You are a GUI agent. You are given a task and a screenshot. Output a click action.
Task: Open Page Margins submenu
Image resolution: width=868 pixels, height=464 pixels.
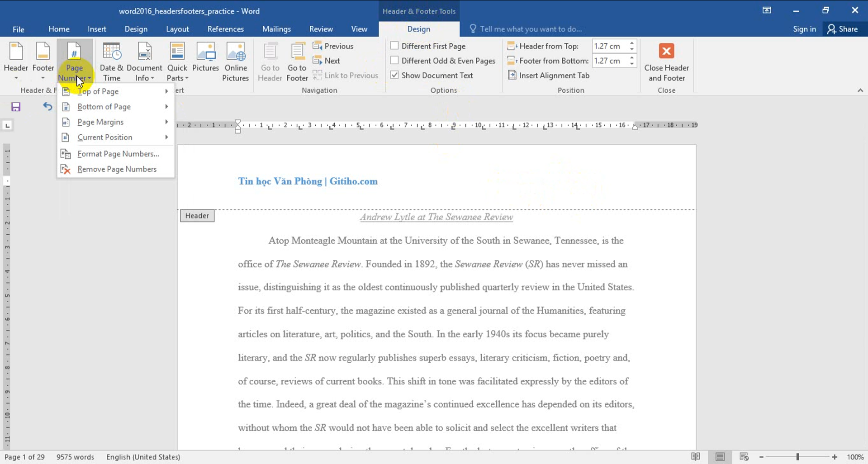pos(116,122)
